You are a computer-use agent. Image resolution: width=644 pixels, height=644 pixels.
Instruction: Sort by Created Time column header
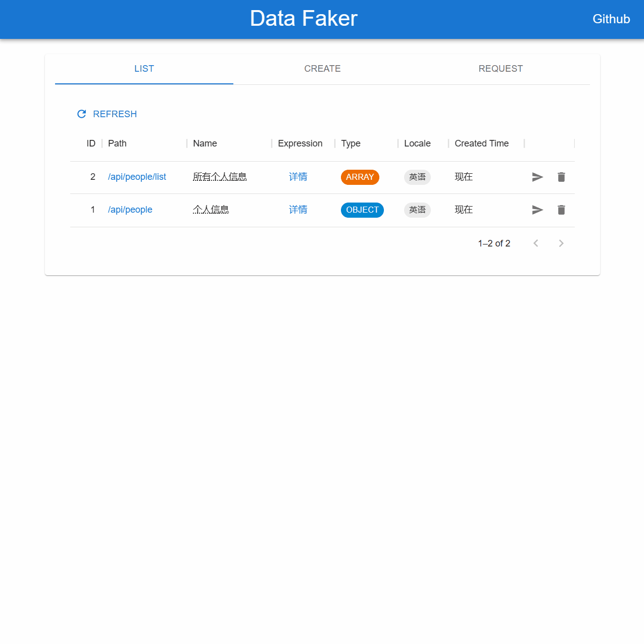tap(481, 143)
